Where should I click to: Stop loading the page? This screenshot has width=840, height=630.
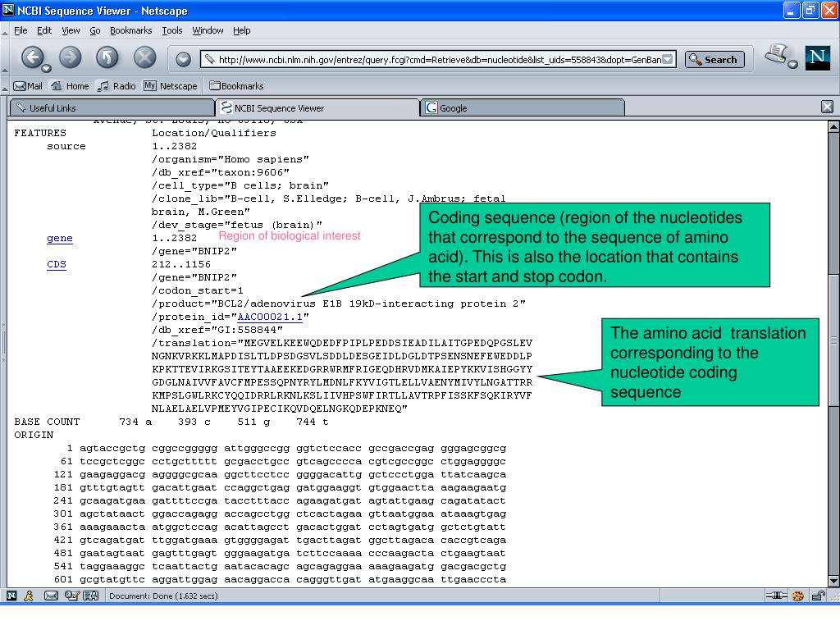[x=144, y=57]
